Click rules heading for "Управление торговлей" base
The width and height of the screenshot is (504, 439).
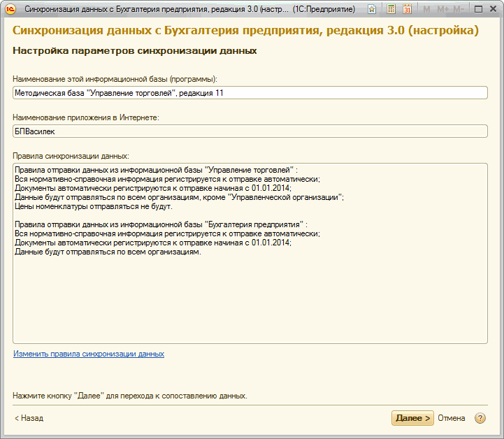[x=156, y=170]
